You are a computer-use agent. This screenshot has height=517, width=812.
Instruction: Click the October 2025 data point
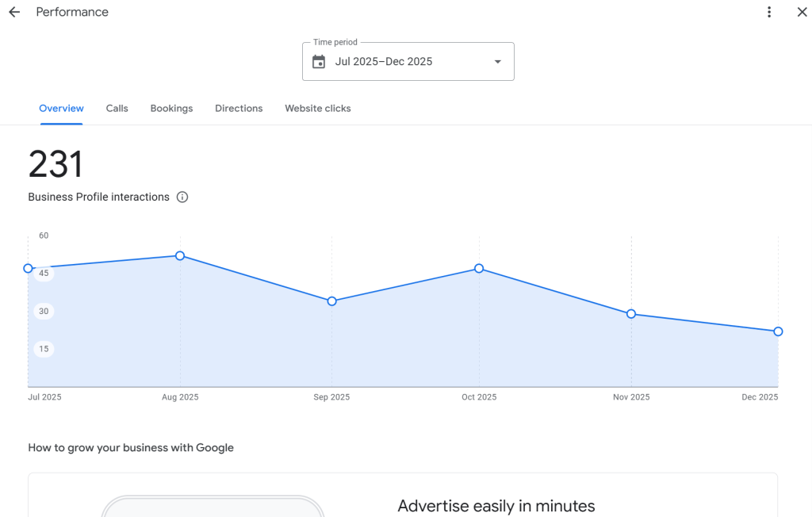479,269
